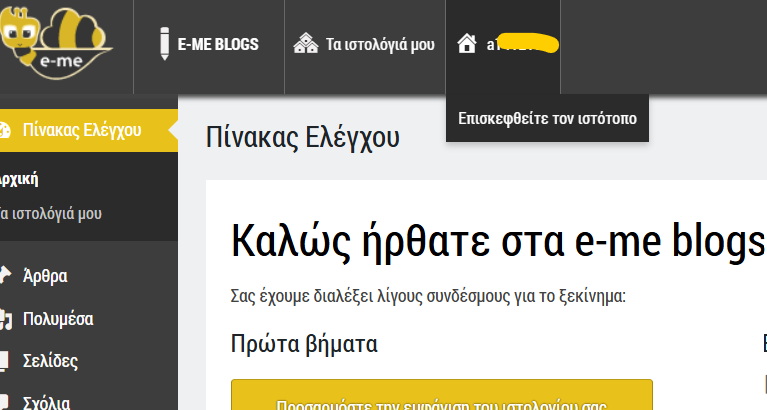
Task: Click the Πολυμέσα media icon in sidebar
Action: tap(5, 320)
